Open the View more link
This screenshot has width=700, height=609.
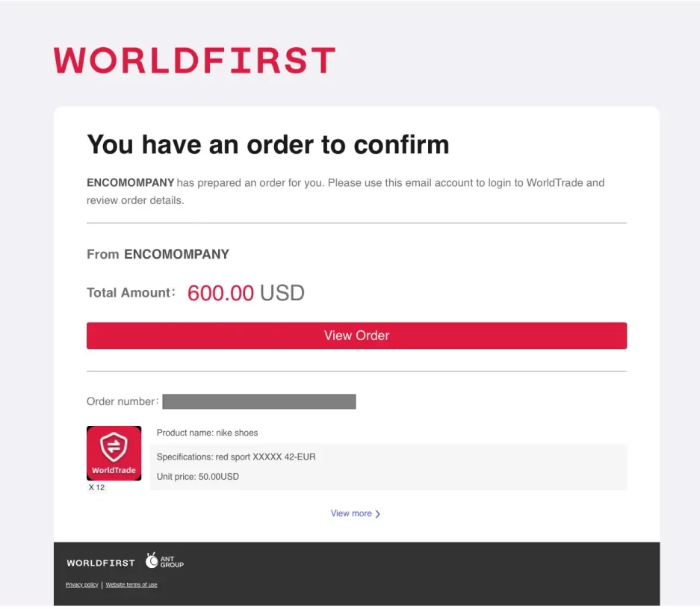(351, 513)
